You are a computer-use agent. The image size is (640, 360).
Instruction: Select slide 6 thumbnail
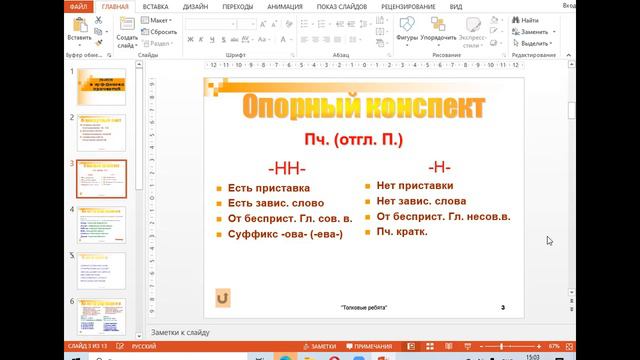[x=102, y=317]
